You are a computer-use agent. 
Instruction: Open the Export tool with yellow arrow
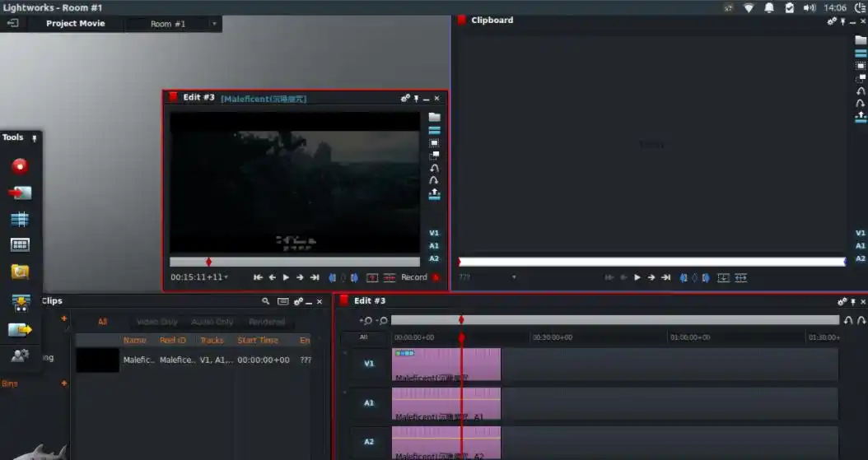pyautogui.click(x=20, y=330)
